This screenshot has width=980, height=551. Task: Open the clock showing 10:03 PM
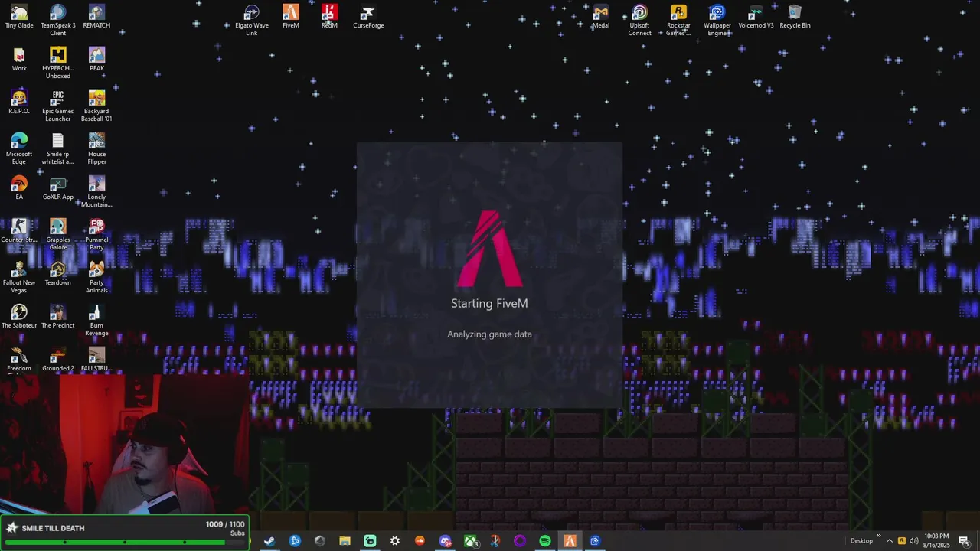936,541
